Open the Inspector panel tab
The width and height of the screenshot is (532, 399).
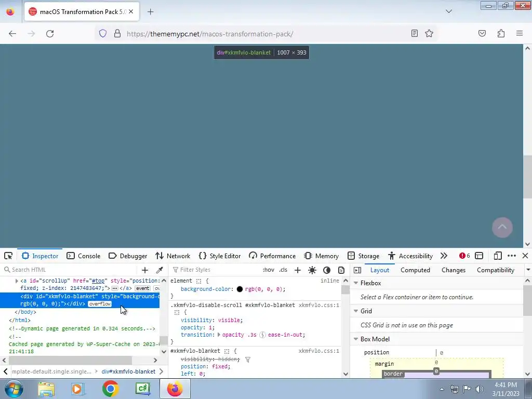tap(40, 256)
